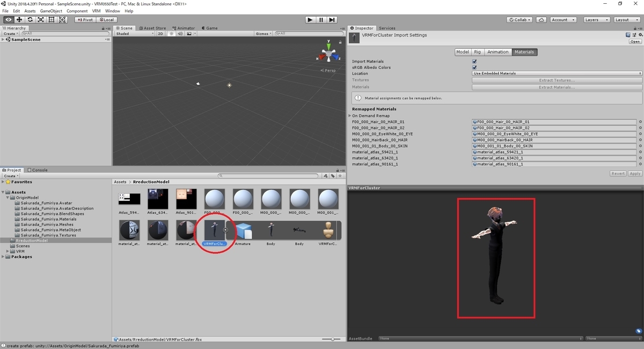The height and width of the screenshot is (349, 644).
Task: Toggle scene effects image icon
Action: point(189,34)
